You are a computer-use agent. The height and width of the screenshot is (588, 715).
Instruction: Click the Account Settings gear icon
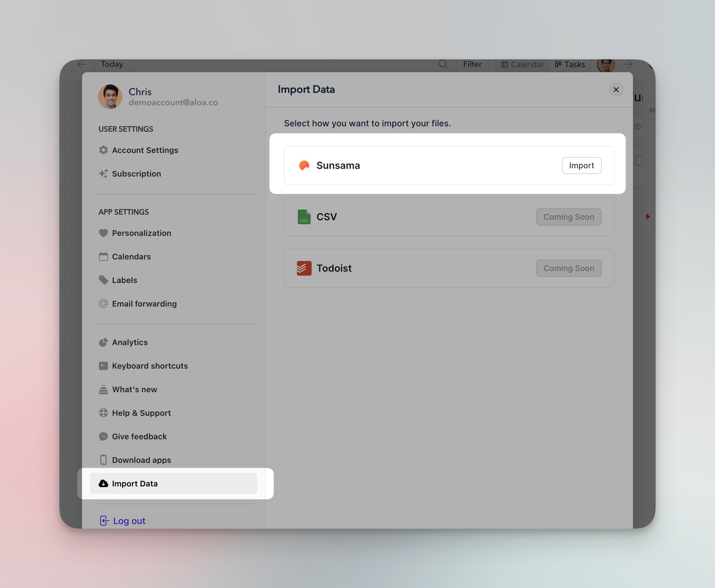tap(103, 150)
